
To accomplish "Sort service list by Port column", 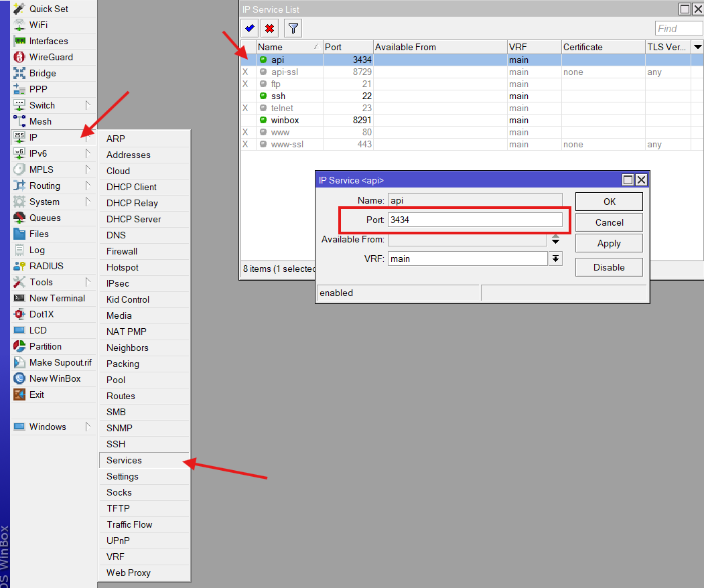I will (x=348, y=47).
